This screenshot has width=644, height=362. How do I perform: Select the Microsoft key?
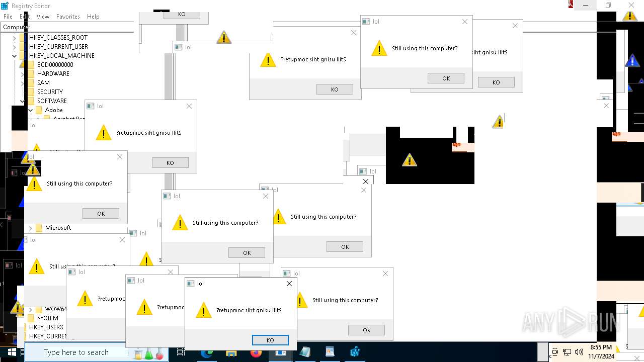pos(58,228)
